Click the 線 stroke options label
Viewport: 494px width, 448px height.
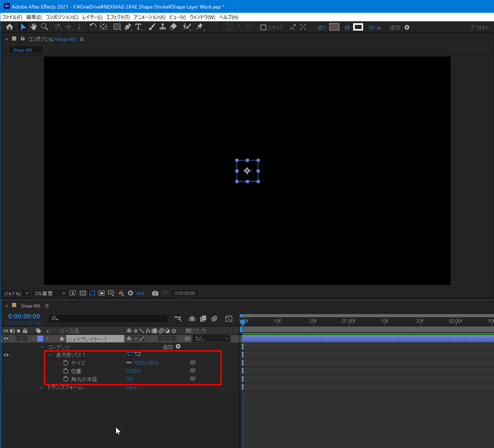(347, 27)
